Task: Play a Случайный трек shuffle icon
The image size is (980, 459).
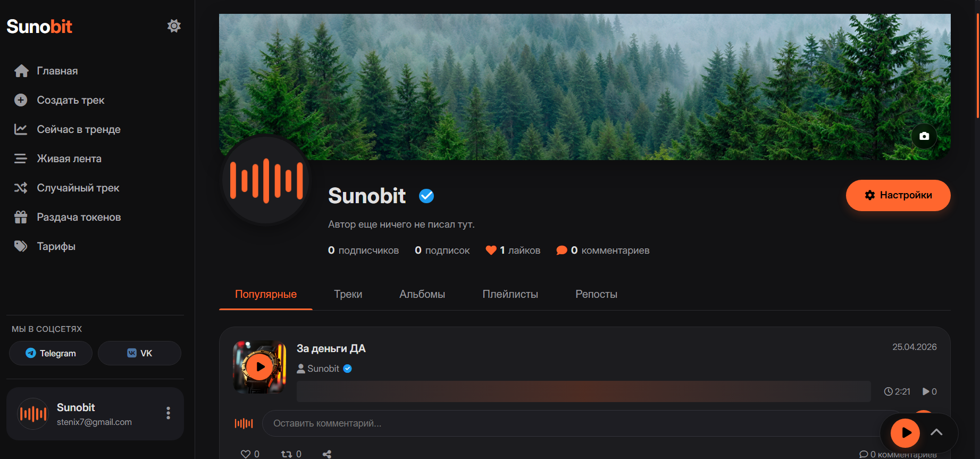Action: [21, 188]
